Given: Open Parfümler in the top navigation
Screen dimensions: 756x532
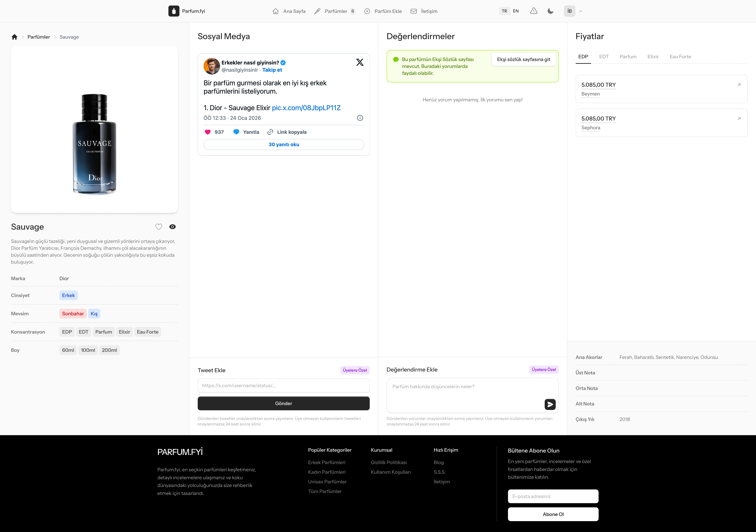Looking at the screenshot, I should 335,11.
